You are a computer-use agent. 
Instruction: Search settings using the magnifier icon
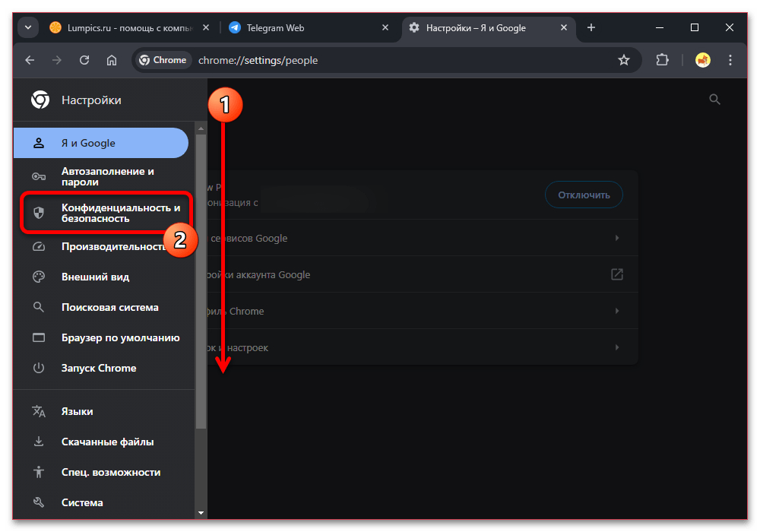click(714, 100)
